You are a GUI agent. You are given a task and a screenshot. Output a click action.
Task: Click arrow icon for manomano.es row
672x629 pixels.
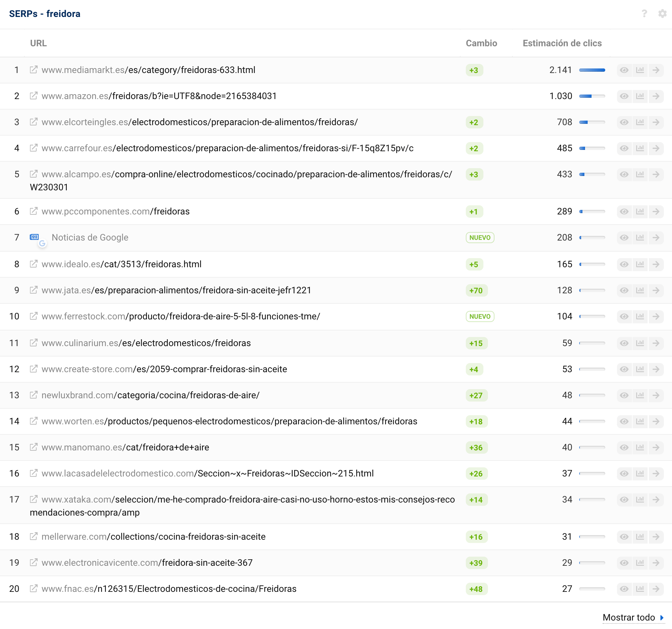[656, 447]
